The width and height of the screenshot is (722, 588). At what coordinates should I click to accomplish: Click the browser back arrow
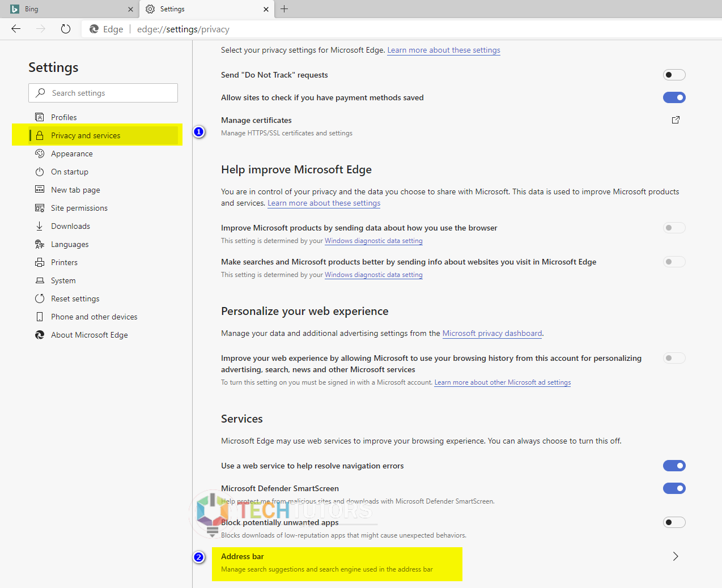point(16,29)
